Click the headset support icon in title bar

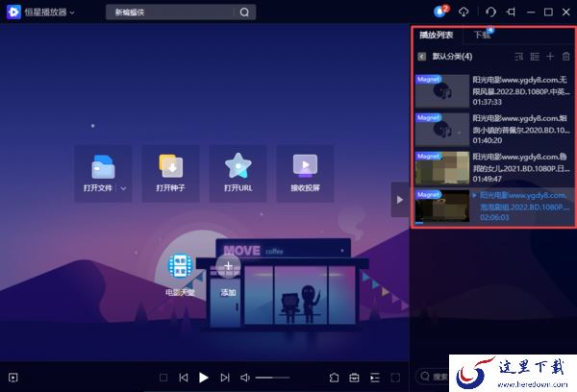[490, 12]
